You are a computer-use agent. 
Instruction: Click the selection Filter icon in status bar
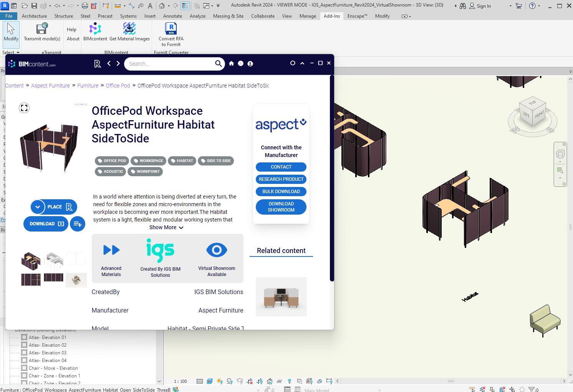(x=532, y=389)
